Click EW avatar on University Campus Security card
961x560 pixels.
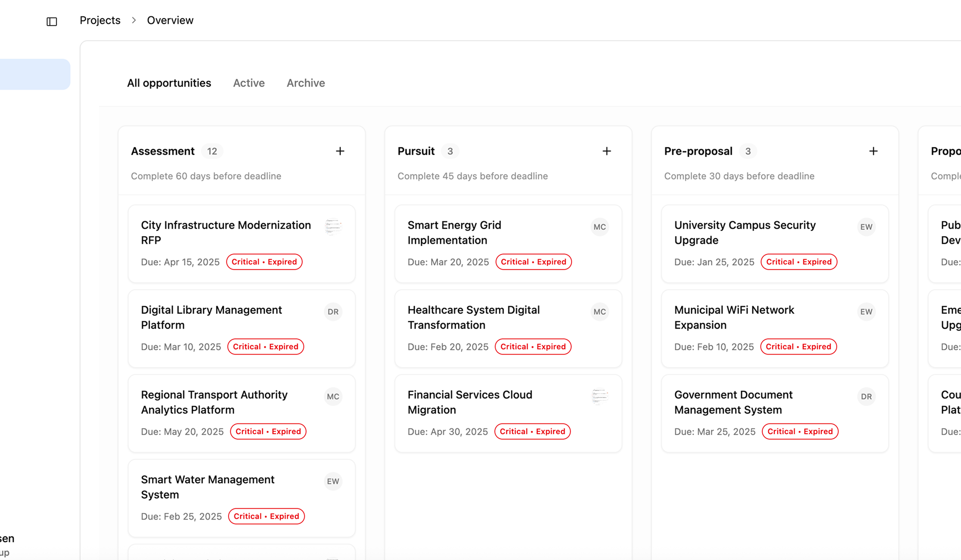pos(866,227)
